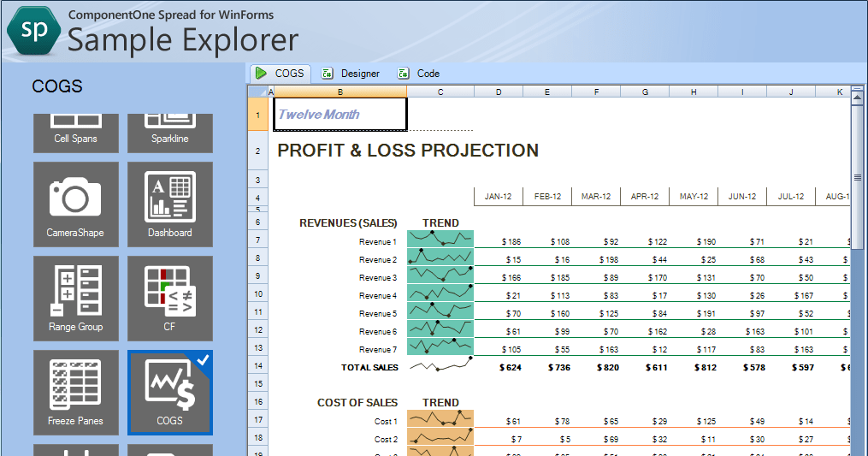
Task: Click the APR-12 month header cell
Action: click(645, 197)
